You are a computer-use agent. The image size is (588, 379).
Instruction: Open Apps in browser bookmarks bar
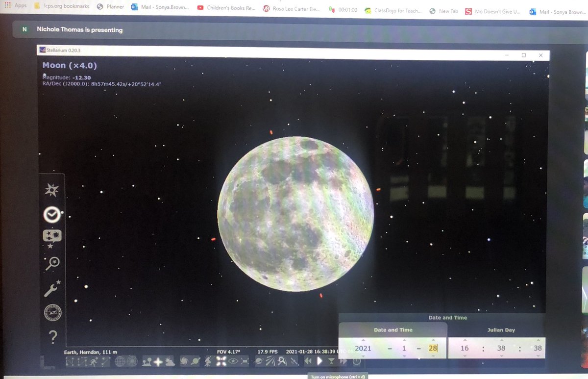16,5
